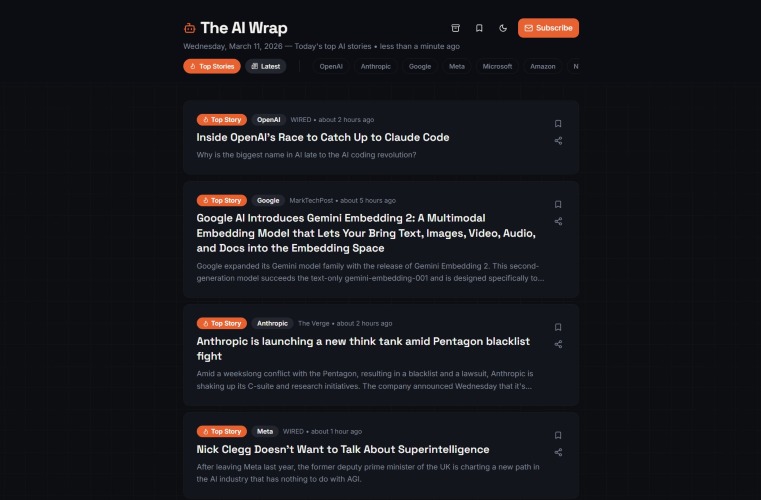The image size is (761, 500).
Task: Share the Anthropic think tank story
Action: pyautogui.click(x=558, y=344)
